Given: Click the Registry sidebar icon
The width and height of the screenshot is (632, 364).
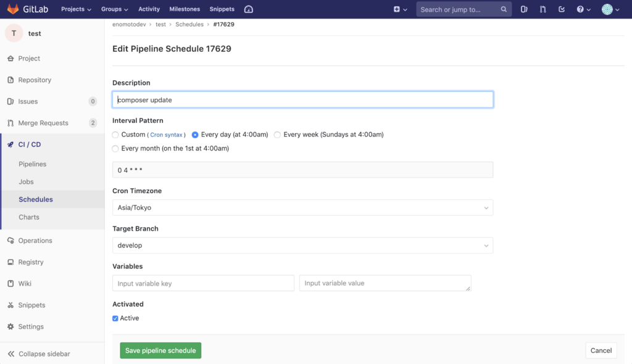Looking at the screenshot, I should coord(10,262).
